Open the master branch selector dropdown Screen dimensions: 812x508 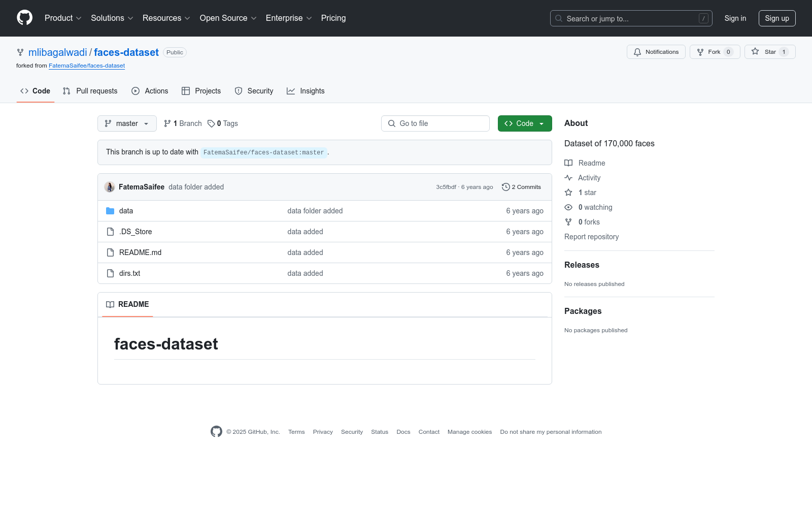127,123
